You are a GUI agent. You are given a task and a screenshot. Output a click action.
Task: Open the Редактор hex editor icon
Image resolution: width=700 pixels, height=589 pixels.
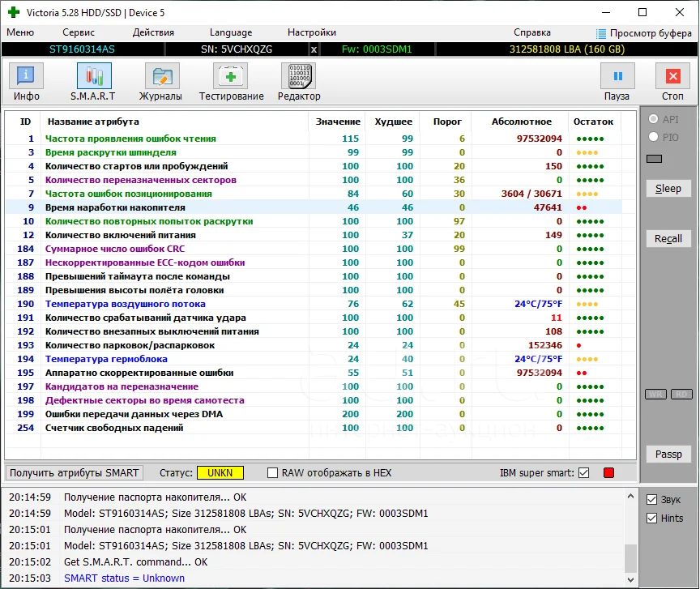pyautogui.click(x=298, y=77)
